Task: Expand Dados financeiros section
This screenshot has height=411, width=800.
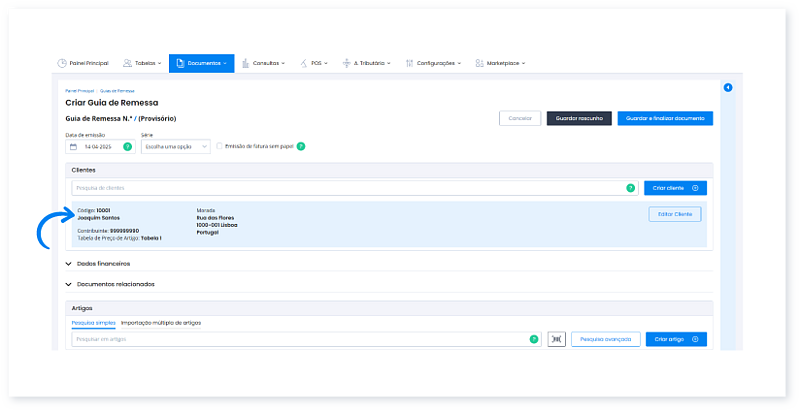Action: pyautogui.click(x=105, y=263)
